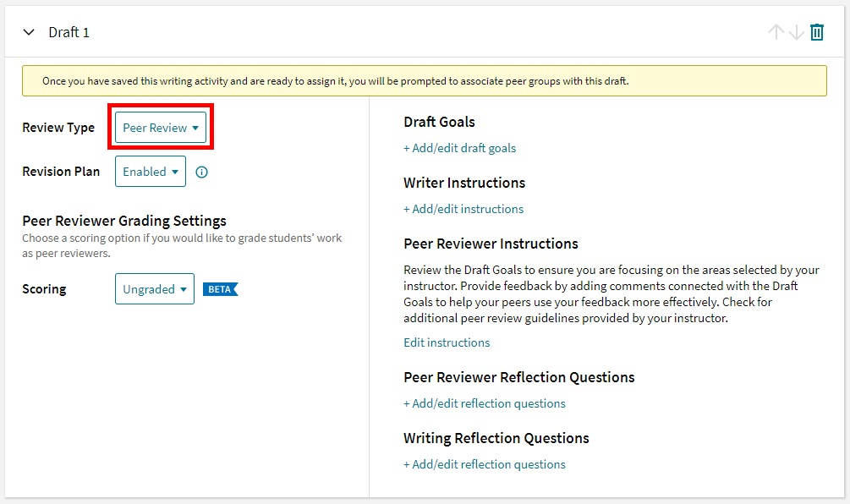
Task: Add peer reviewer reflection questions
Action: [485, 403]
